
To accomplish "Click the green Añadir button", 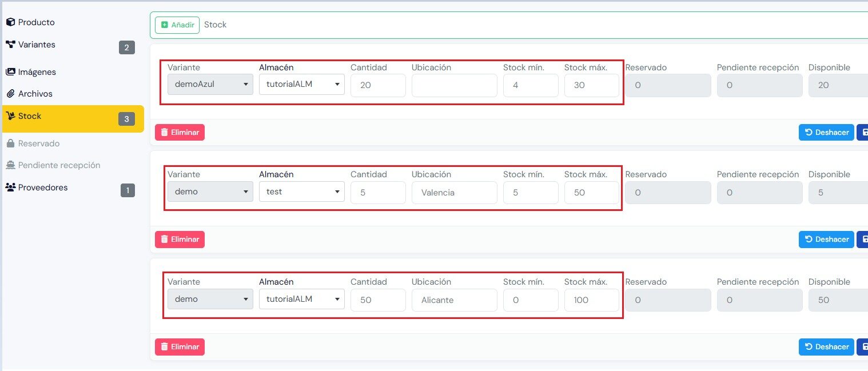I will 177,25.
